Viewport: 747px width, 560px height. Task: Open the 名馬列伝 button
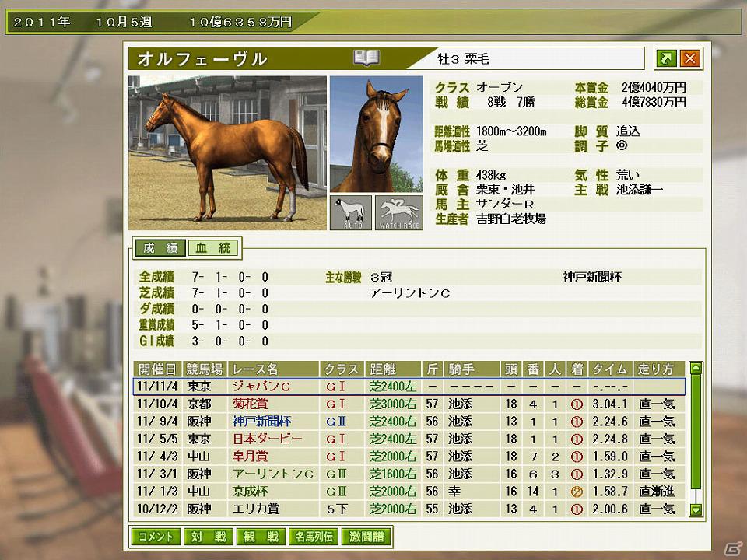pyautogui.click(x=314, y=537)
